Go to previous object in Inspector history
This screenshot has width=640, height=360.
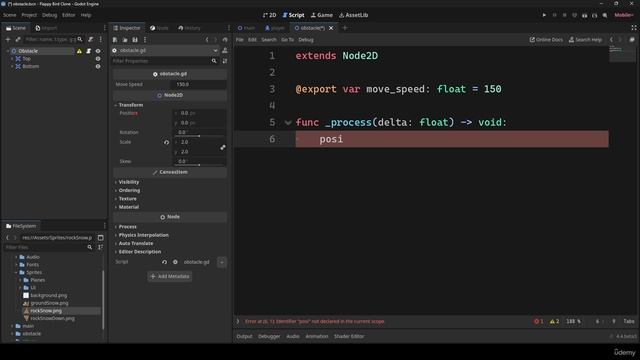coord(207,40)
